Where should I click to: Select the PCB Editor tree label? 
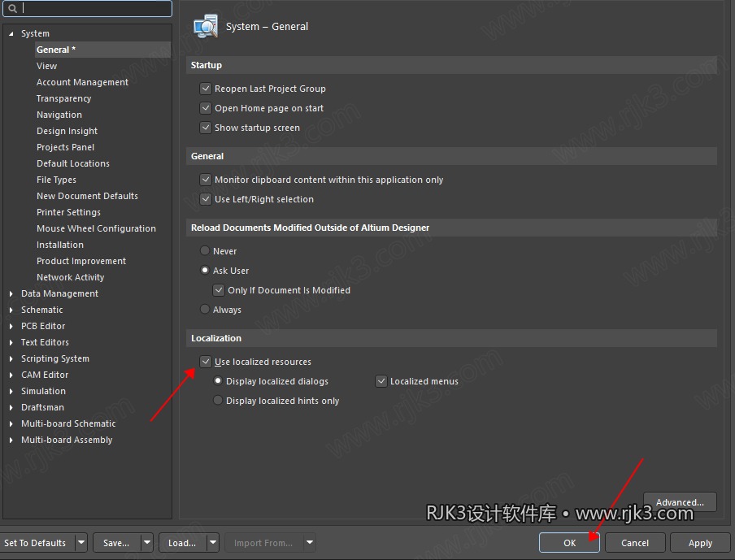coord(43,326)
